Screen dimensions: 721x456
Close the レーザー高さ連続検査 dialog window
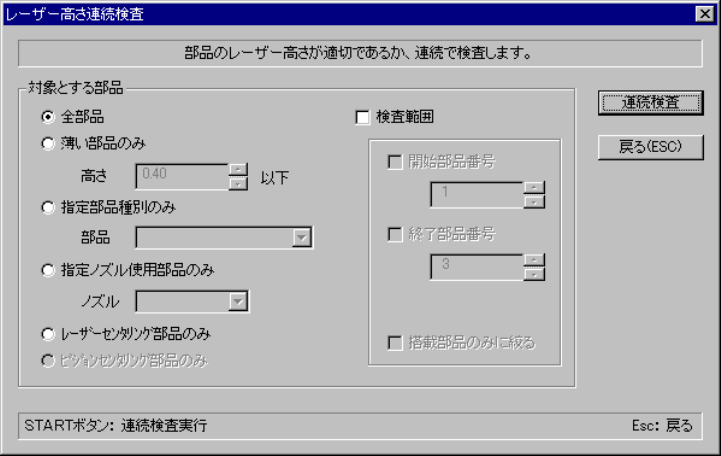[x=704, y=14]
